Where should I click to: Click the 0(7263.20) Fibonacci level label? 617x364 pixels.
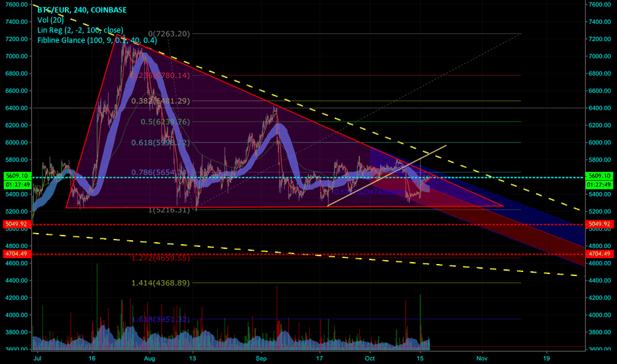[x=169, y=34]
